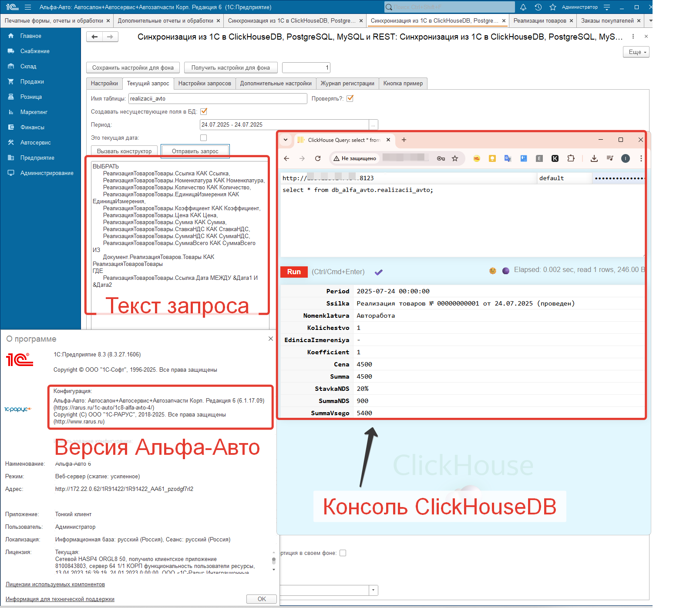
Task: Click browser forward arrow in ClickHouse window
Action: [302, 158]
